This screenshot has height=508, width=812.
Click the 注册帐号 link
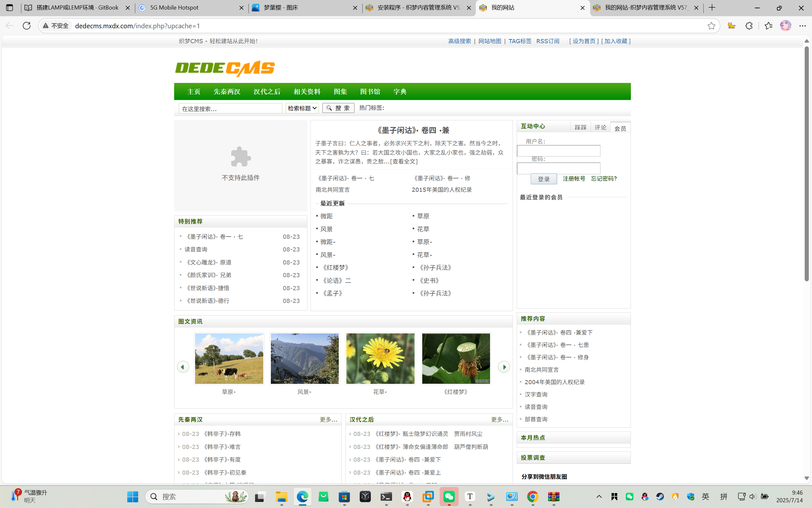pyautogui.click(x=574, y=178)
